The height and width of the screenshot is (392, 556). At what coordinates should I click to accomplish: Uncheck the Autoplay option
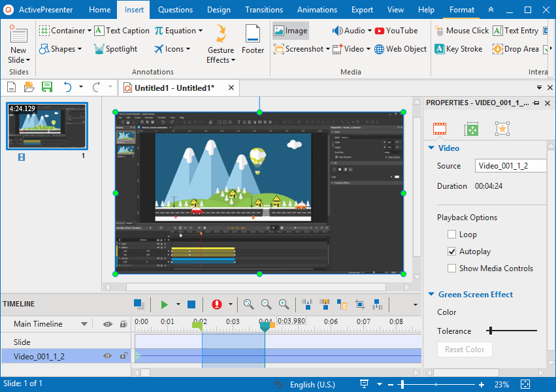click(x=451, y=251)
